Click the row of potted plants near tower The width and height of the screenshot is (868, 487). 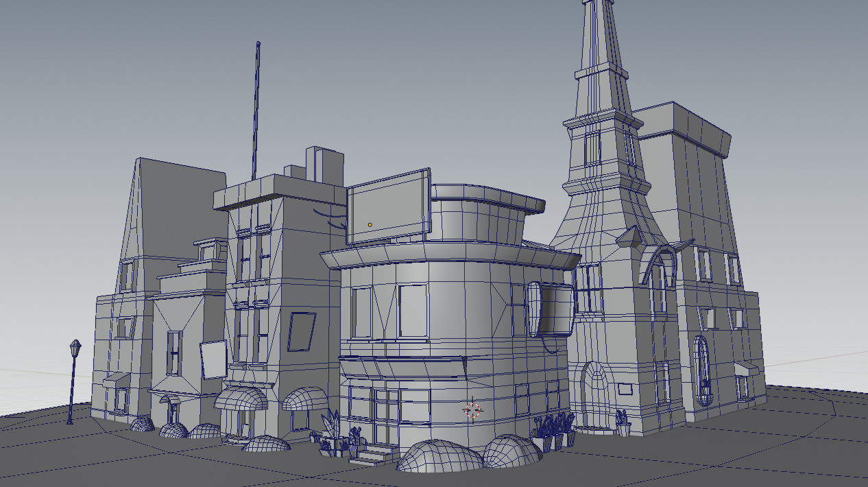pos(552,431)
